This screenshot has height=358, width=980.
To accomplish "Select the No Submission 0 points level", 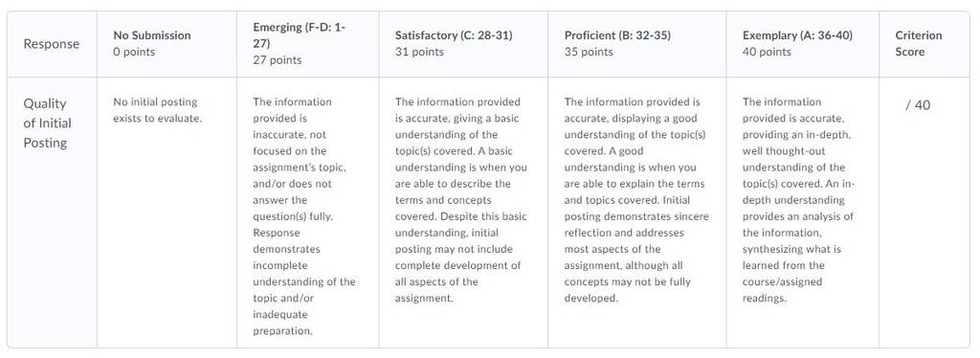I will 167,44.
